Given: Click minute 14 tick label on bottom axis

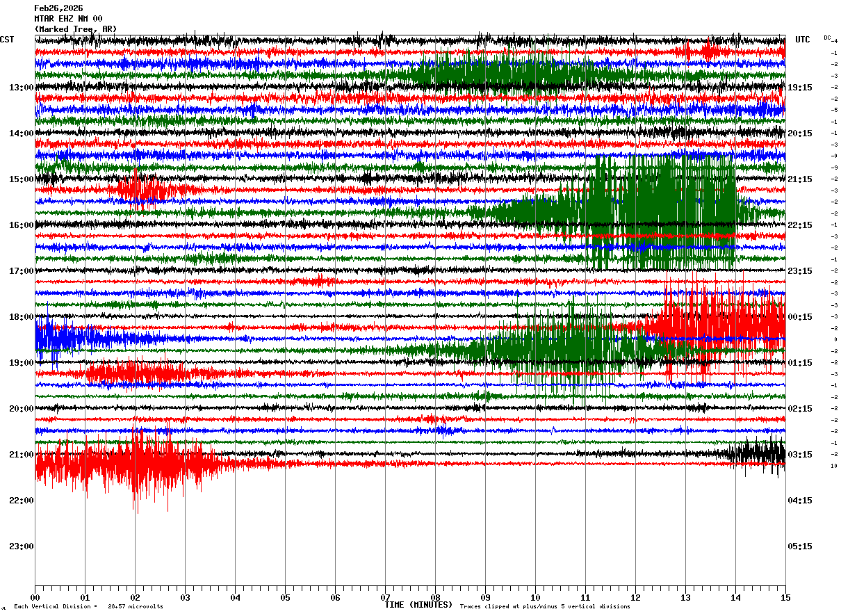Looking at the screenshot, I should pyautogui.click(x=735, y=597).
